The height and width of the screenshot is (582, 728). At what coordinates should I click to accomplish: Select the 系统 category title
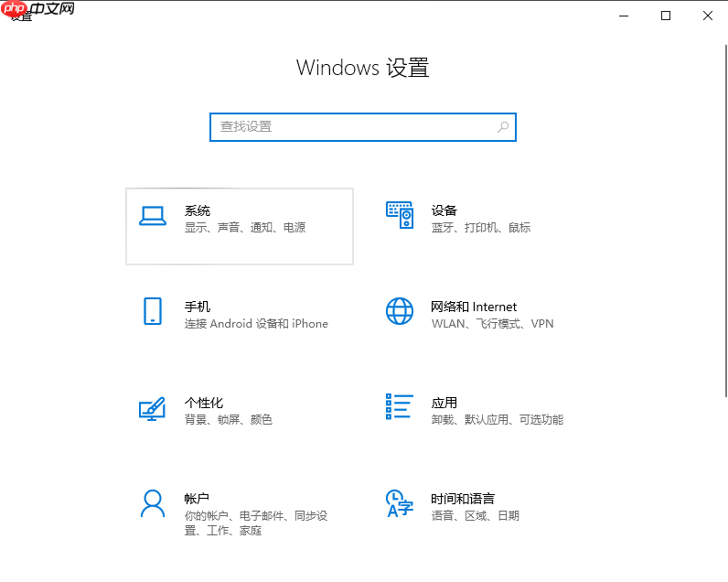coord(198,210)
